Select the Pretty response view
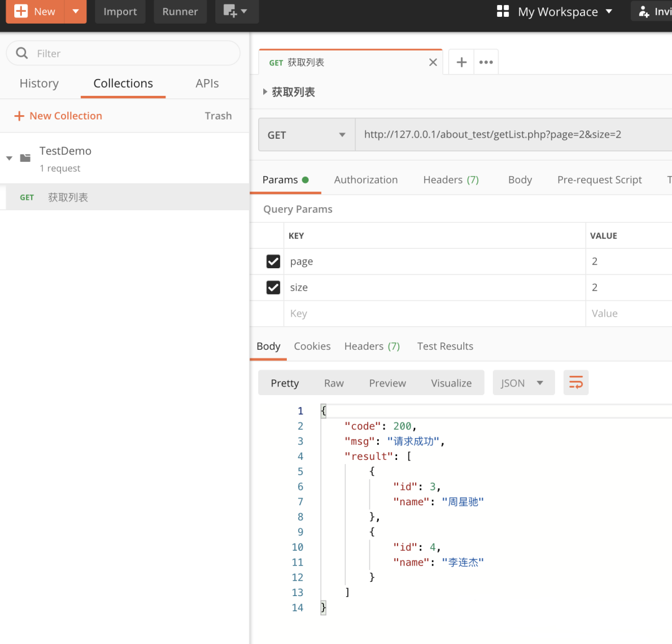Viewport: 672px width, 644px height. pos(284,383)
